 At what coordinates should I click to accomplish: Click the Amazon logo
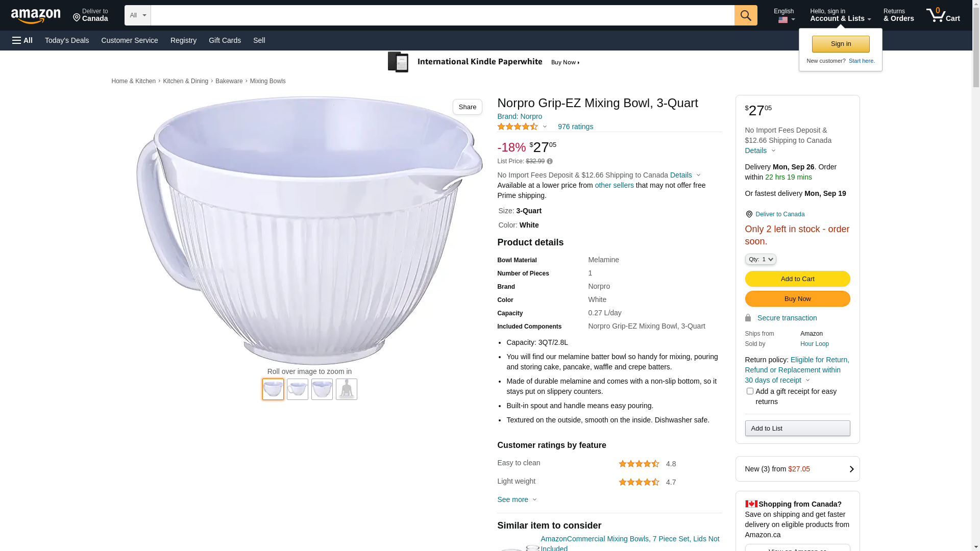[36, 16]
